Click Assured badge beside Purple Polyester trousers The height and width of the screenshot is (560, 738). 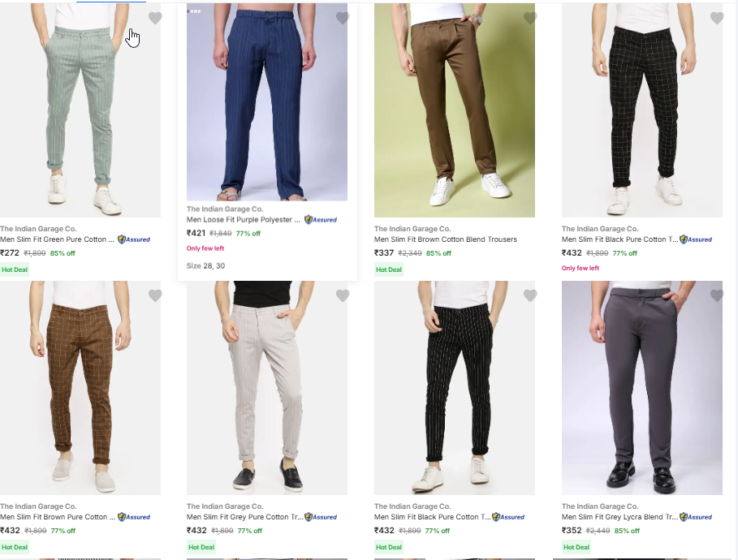[321, 219]
